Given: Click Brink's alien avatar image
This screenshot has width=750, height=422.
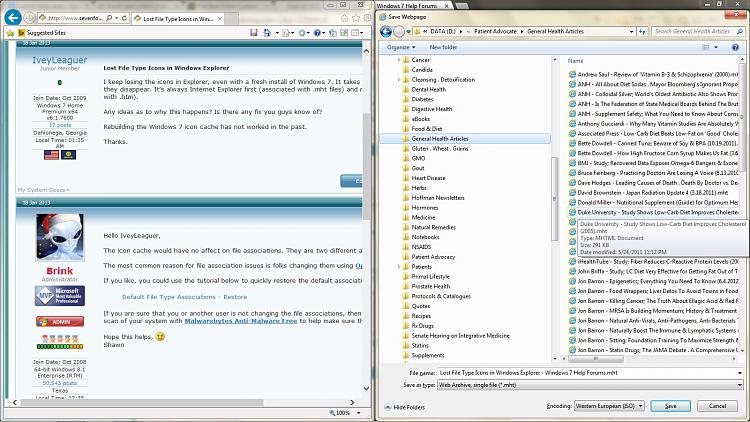Looking at the screenshot, I should (x=60, y=237).
